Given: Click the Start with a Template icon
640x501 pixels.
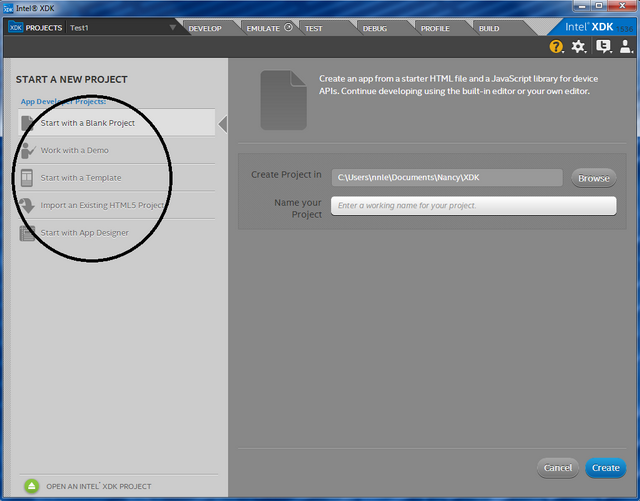Looking at the screenshot, I should pyautogui.click(x=27, y=178).
